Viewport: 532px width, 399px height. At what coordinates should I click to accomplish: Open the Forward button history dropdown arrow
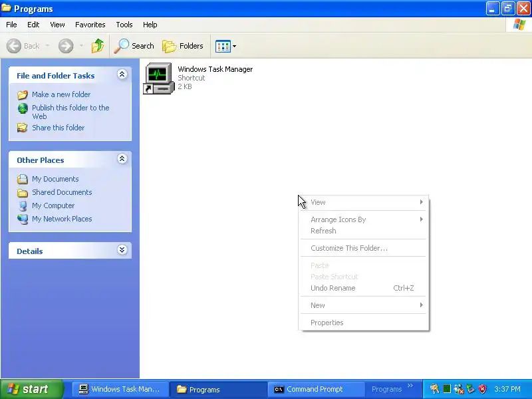point(81,46)
